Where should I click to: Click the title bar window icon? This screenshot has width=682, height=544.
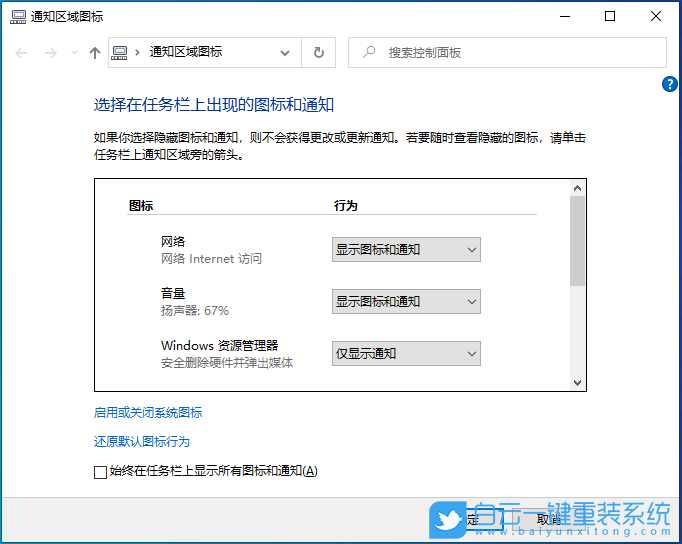tap(18, 17)
